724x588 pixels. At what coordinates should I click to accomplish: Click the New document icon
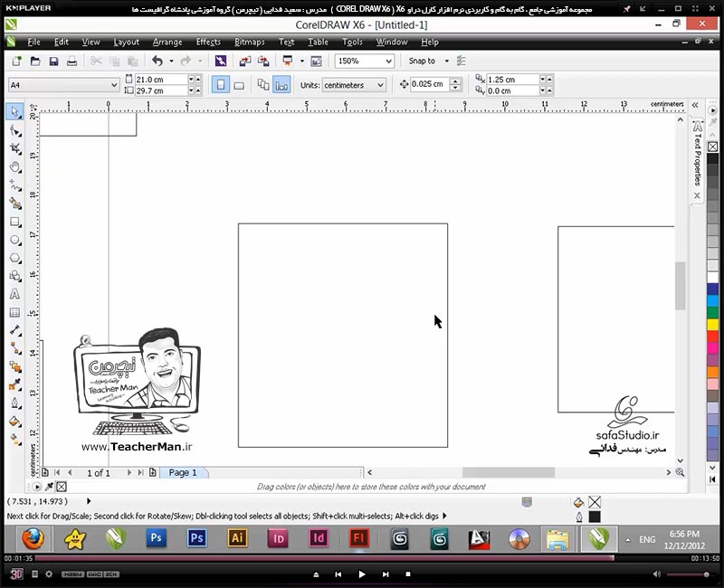click(16, 61)
